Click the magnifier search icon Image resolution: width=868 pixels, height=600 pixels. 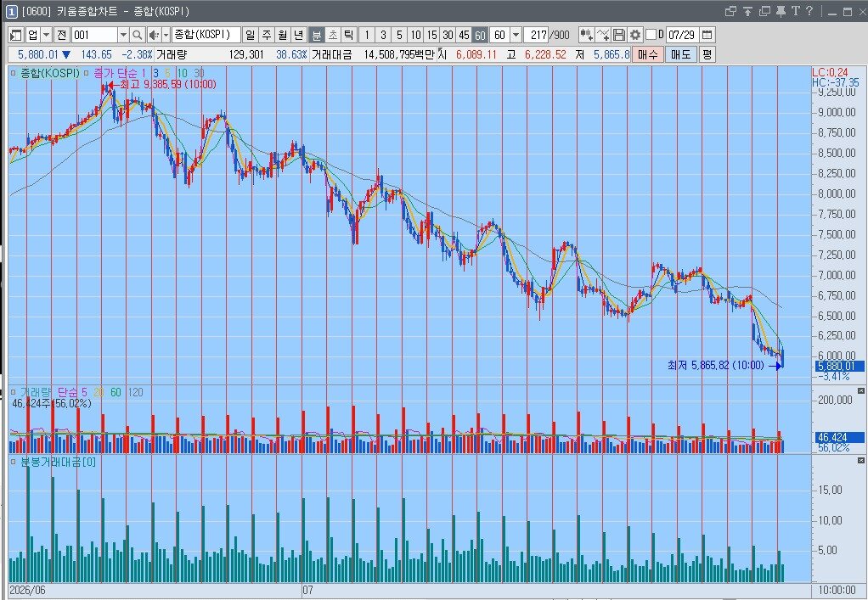point(138,35)
